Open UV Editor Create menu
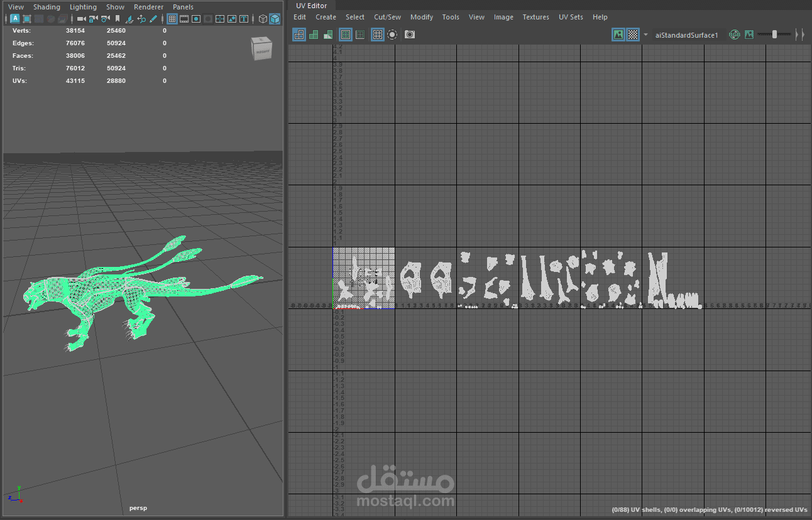Screen dimensions: 812x520 pos(326,17)
